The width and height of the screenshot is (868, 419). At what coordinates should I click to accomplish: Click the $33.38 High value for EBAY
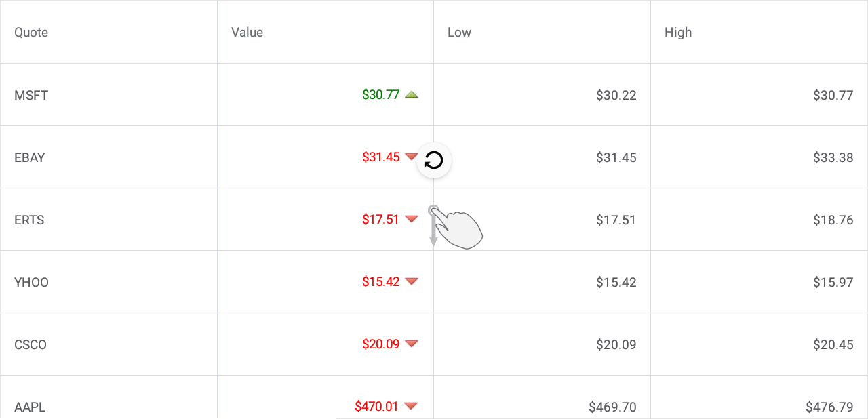pyautogui.click(x=833, y=157)
